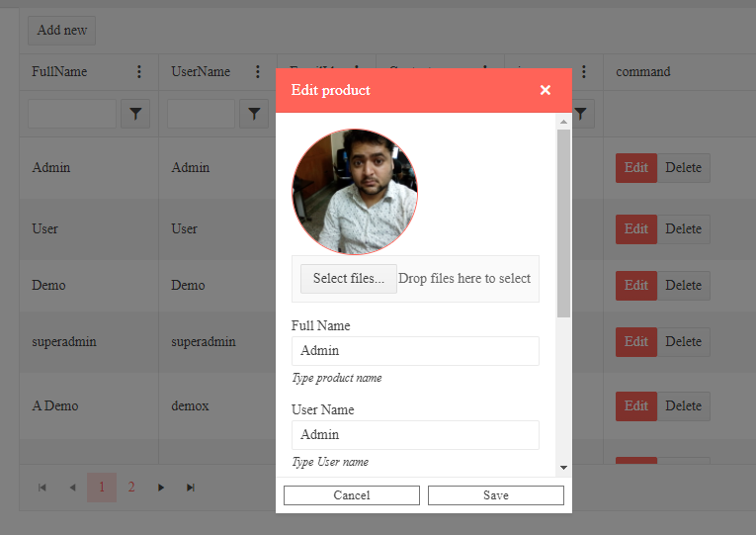This screenshot has width=756, height=535.
Task: Click Select files... button
Action: [x=349, y=278]
